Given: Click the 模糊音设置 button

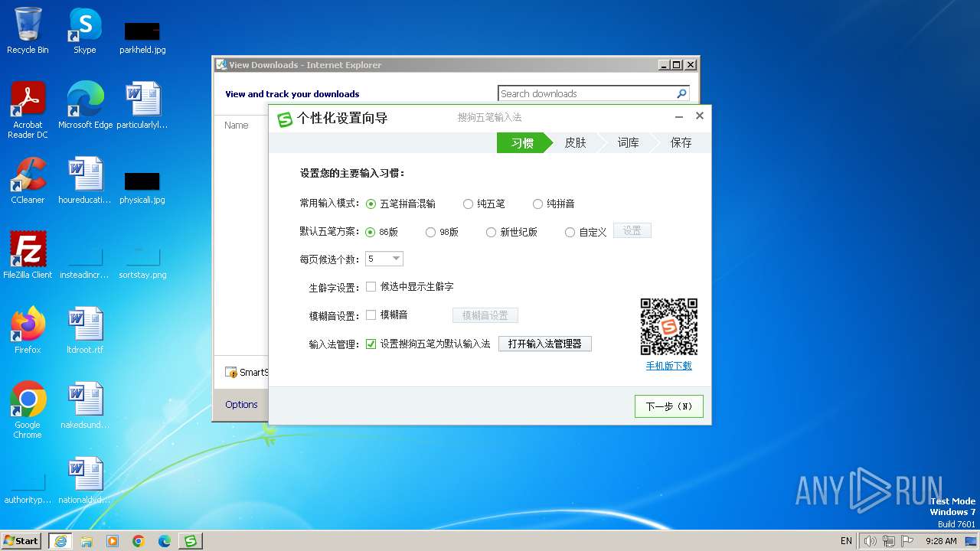Looking at the screenshot, I should [485, 315].
